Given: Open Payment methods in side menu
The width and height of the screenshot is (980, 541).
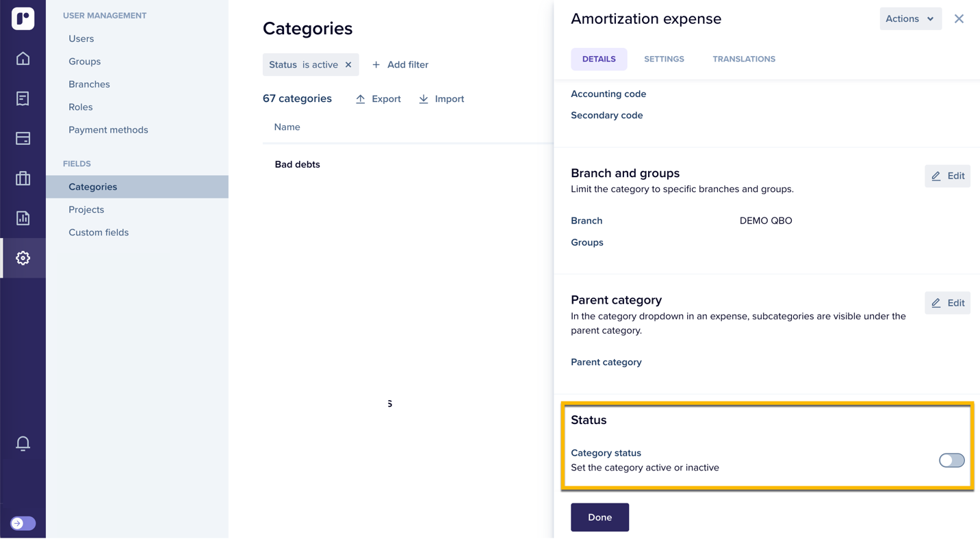Looking at the screenshot, I should click(x=108, y=130).
